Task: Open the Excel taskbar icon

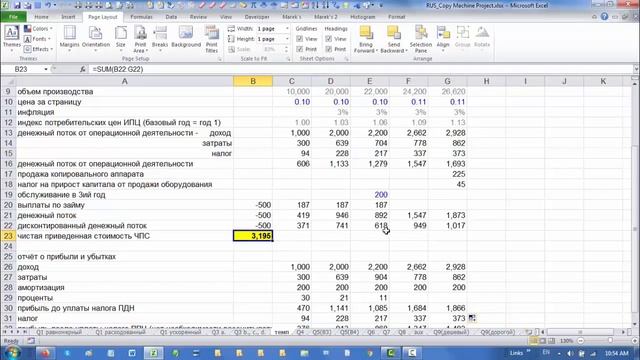Action: (154, 353)
